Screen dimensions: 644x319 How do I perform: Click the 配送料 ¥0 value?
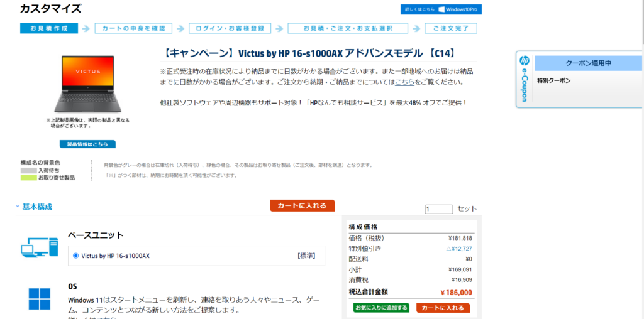469,259
